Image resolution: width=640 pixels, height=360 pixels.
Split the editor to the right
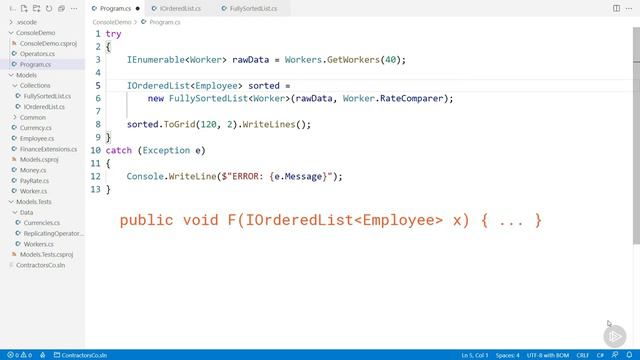tap(616, 8)
